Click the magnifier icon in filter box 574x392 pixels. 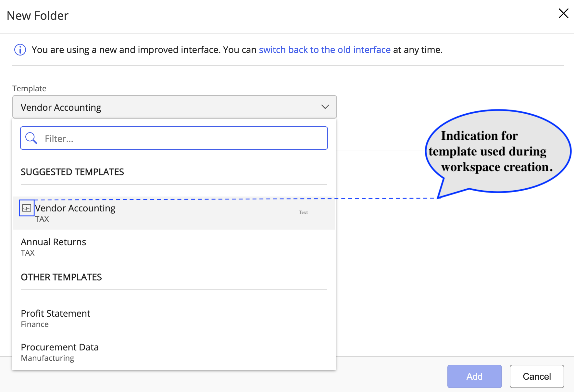click(31, 138)
